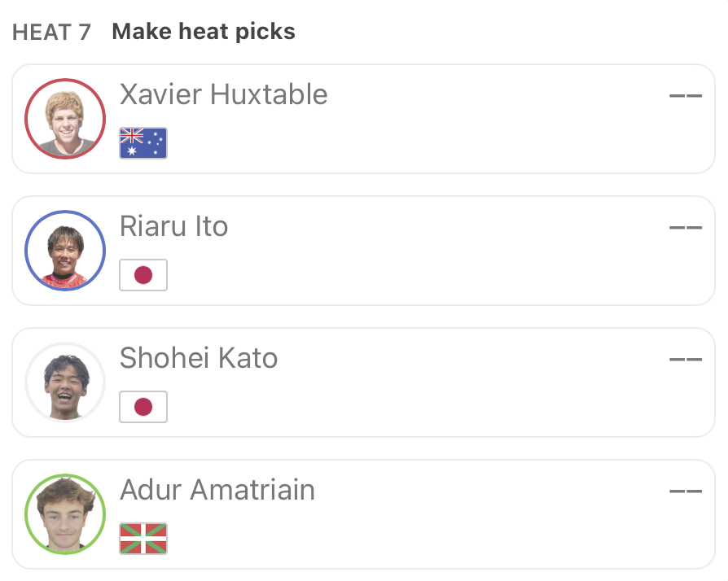This screenshot has width=728, height=581.
Task: Click the Japan flag under Riaru Ito
Action: tap(143, 275)
